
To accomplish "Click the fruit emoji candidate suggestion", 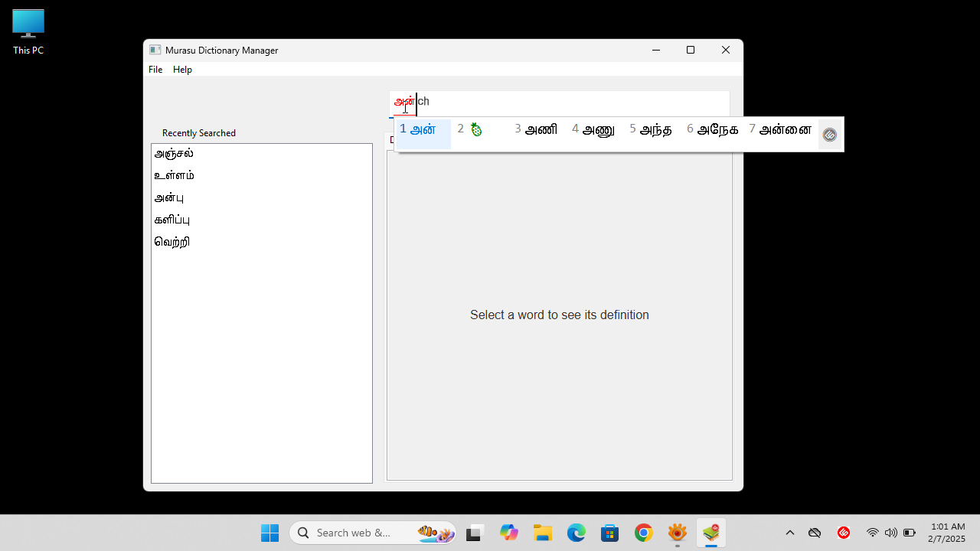I will [476, 130].
